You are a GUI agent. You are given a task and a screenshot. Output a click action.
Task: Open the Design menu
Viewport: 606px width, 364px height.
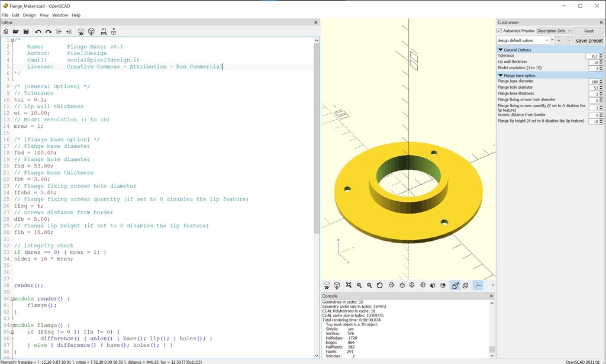click(x=30, y=15)
